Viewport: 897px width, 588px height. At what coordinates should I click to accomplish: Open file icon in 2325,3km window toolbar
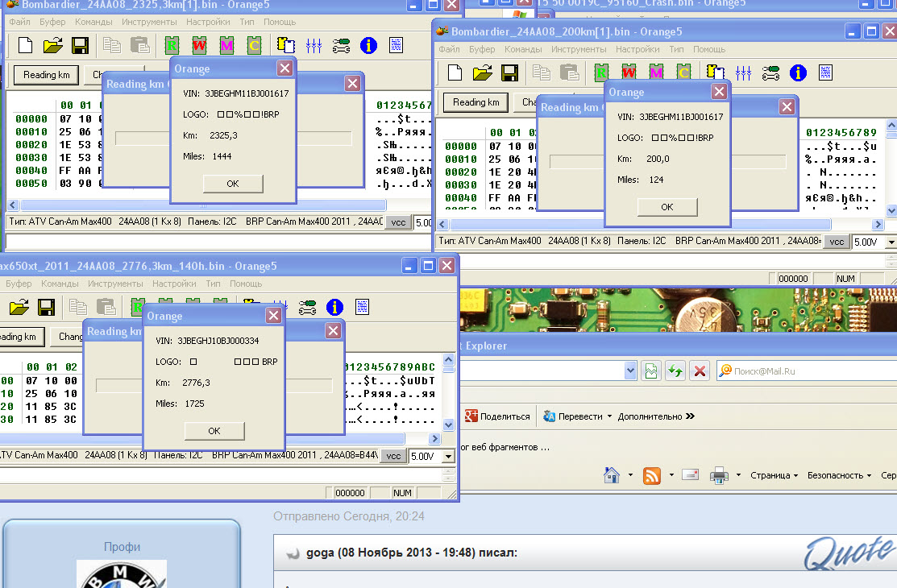pos(52,45)
